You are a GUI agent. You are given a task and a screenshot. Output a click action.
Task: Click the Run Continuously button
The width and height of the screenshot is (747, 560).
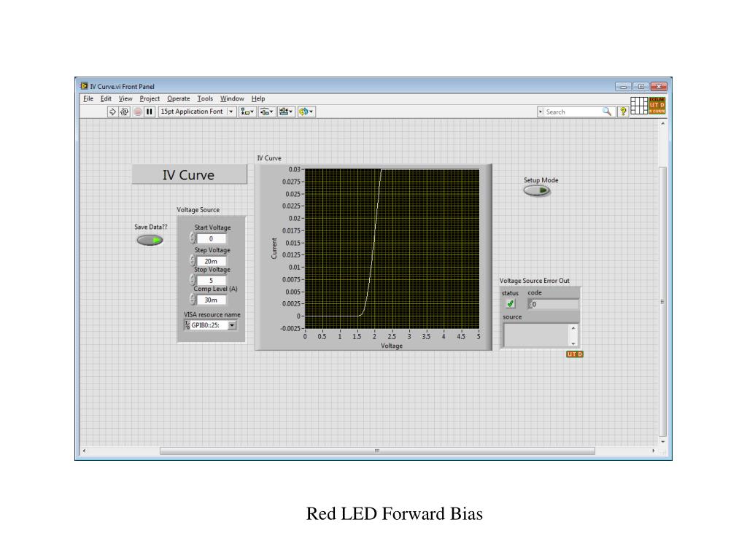pos(124,112)
